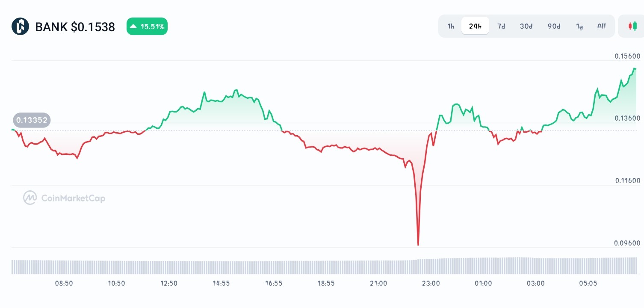644x308 pixels.
Task: Click the green up-arrow in the percentage badge
Action: [133, 27]
